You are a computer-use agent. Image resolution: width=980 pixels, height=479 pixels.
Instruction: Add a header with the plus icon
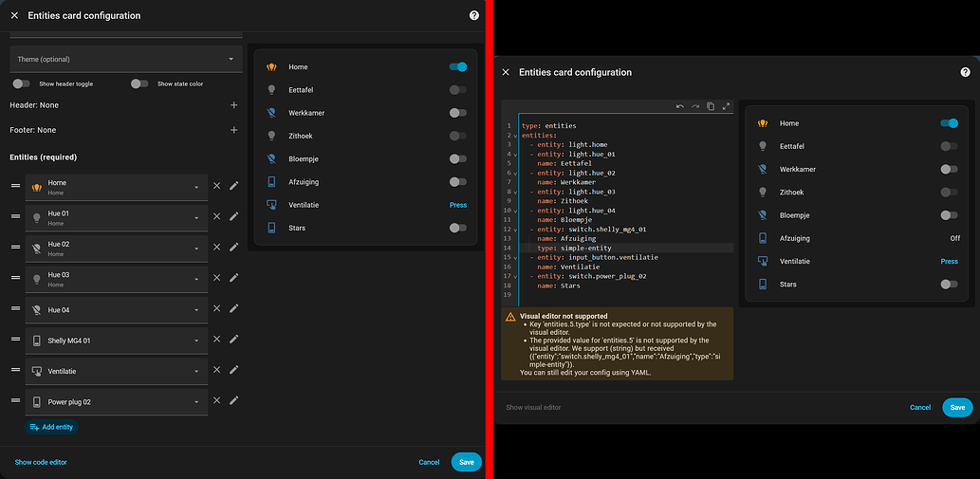233,105
